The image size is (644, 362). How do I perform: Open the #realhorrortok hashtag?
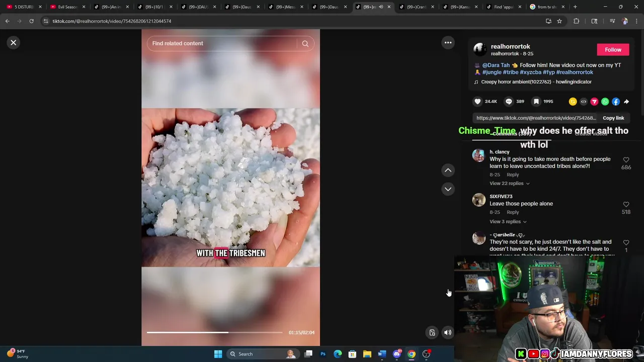pyautogui.click(x=575, y=72)
